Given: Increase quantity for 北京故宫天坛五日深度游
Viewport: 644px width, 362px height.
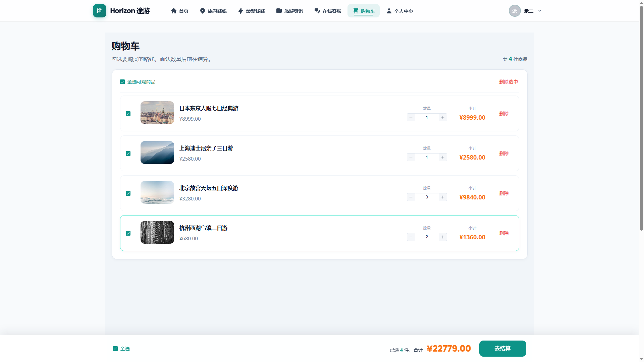Looking at the screenshot, I should (443, 197).
